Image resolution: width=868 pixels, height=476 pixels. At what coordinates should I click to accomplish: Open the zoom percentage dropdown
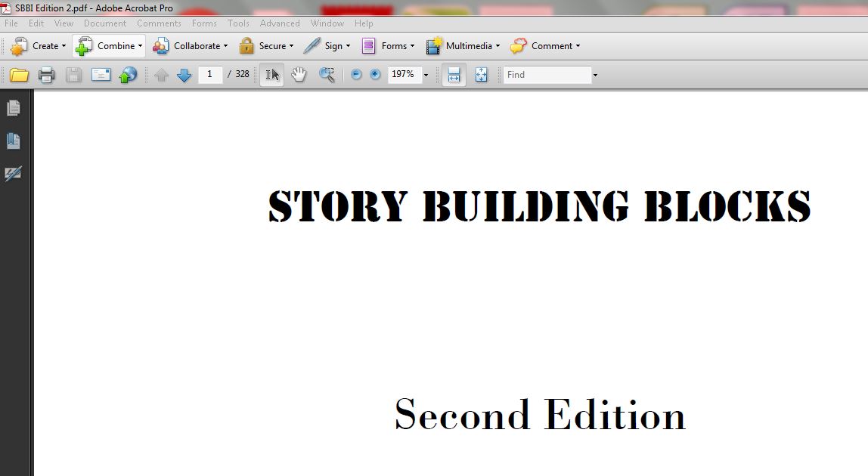[x=425, y=74]
